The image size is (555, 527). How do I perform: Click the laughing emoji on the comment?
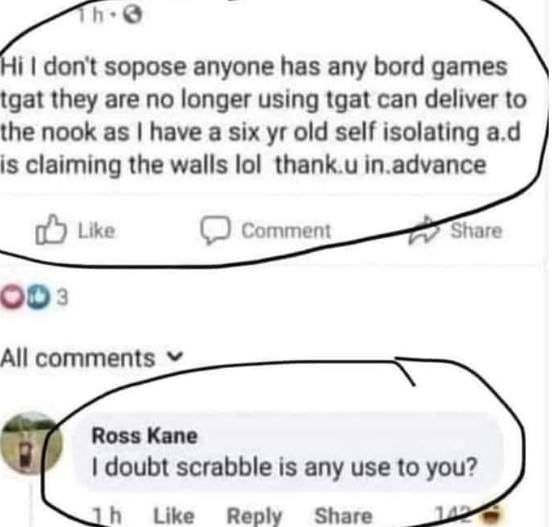point(490,514)
